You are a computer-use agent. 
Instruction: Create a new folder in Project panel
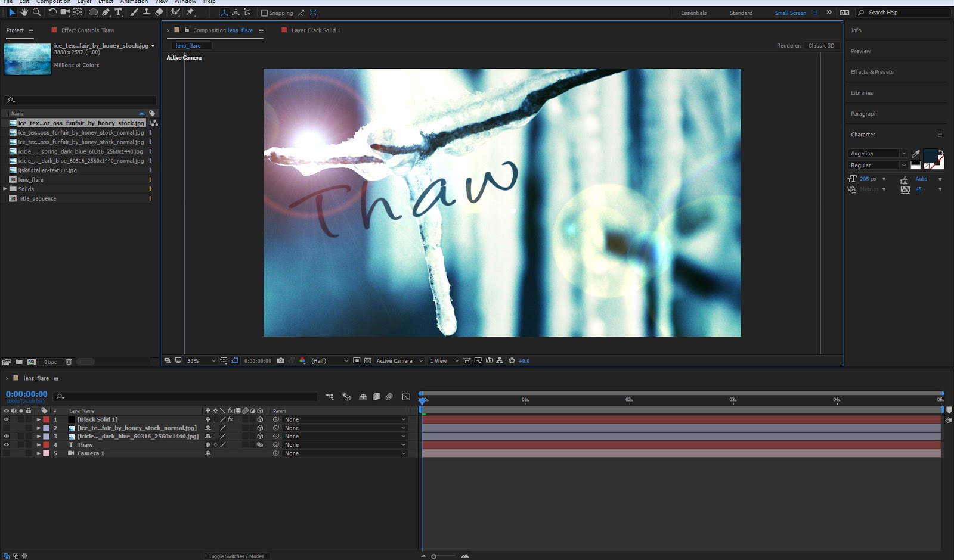tap(19, 362)
